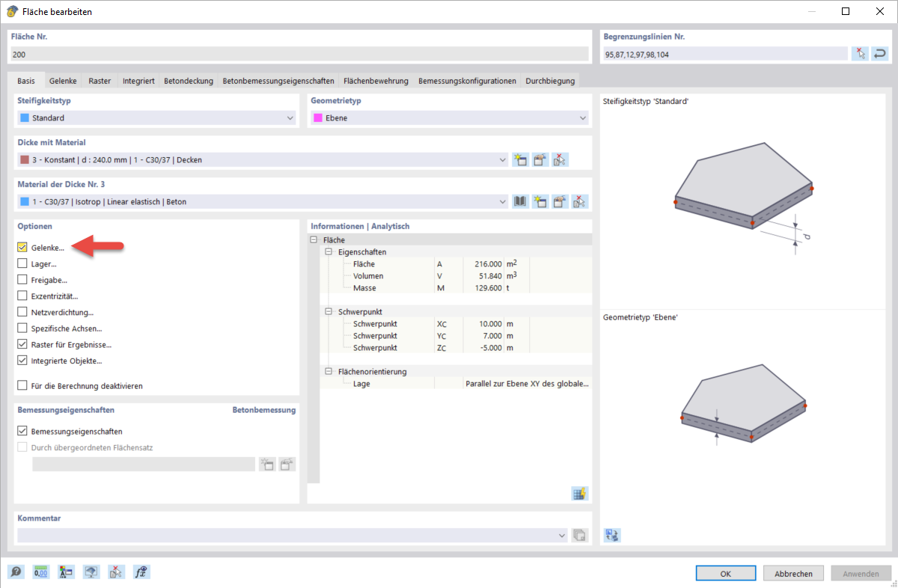Toggle Raster für Ergebnisse checkbox

coord(22,344)
